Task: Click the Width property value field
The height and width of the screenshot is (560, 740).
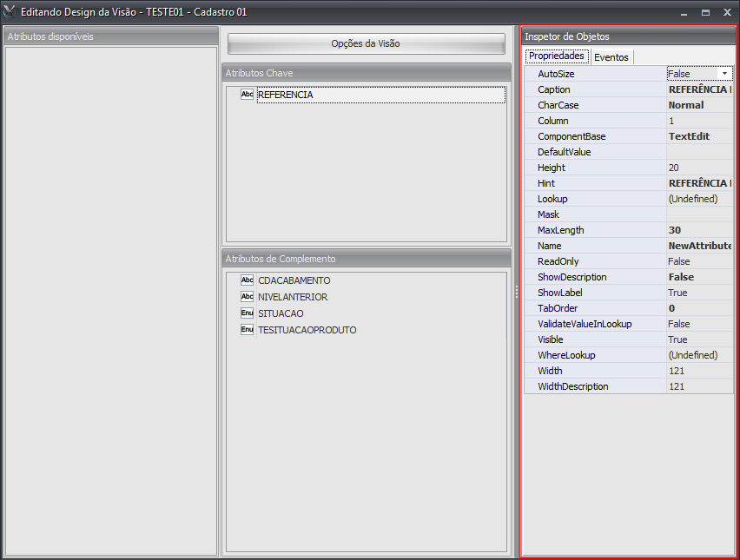Action: (699, 371)
